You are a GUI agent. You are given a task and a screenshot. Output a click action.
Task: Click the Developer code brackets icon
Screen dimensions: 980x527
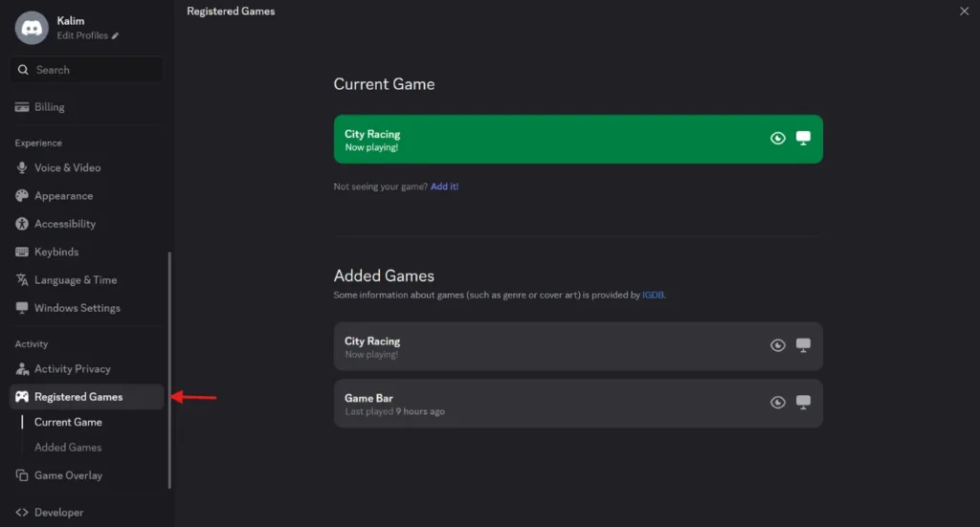22,512
